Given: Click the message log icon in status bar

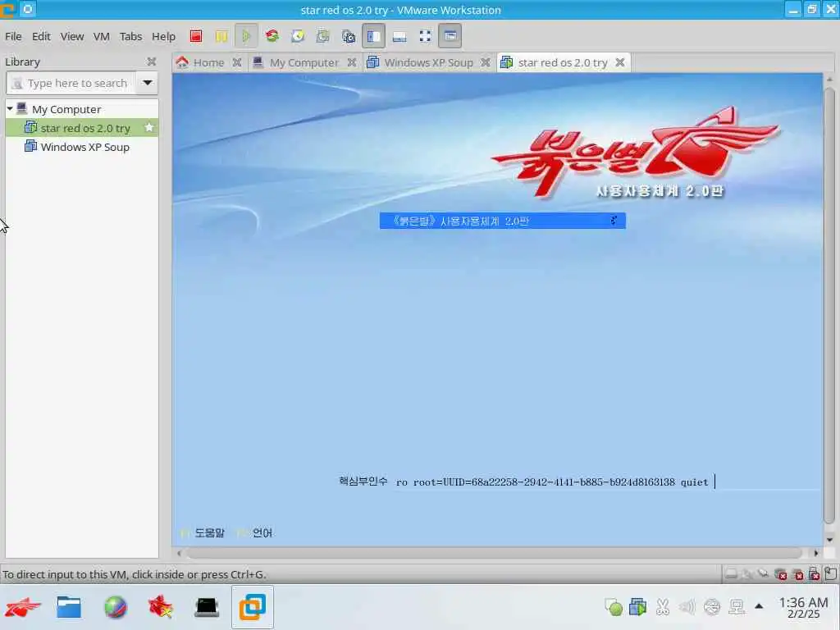Looking at the screenshot, I should pos(831,573).
